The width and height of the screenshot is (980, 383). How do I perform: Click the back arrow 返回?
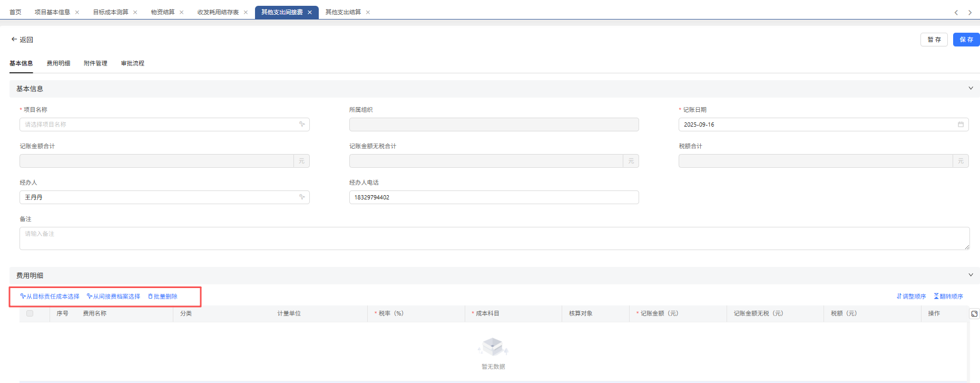click(22, 40)
